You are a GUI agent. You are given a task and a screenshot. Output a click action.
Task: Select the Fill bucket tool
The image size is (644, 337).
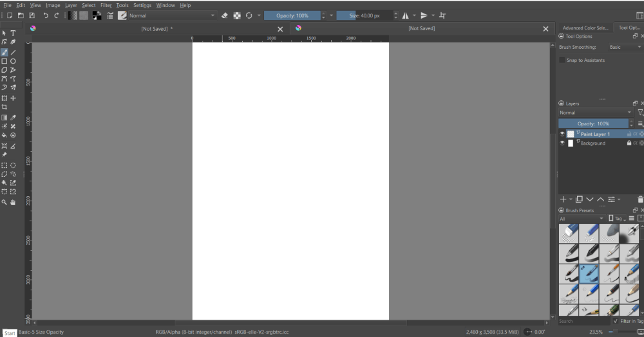4,135
